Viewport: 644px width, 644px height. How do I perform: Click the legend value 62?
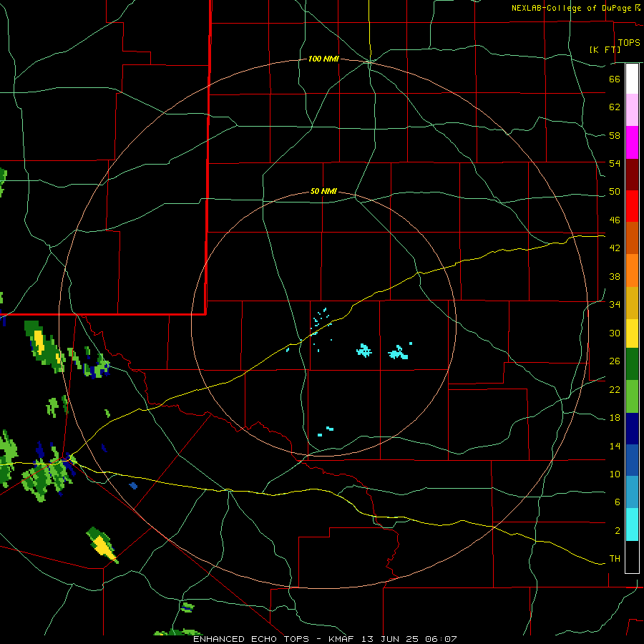point(615,107)
